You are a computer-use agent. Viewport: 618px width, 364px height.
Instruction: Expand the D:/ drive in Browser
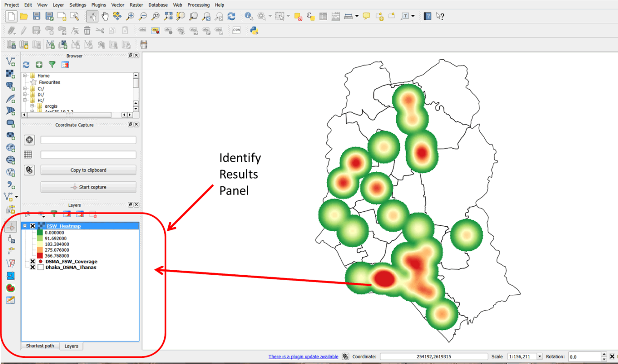(25, 94)
